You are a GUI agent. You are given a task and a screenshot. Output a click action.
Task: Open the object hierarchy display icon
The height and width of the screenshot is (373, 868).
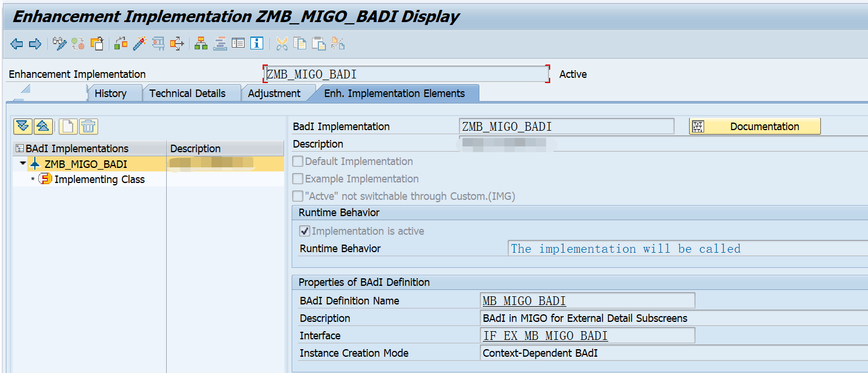tap(200, 44)
